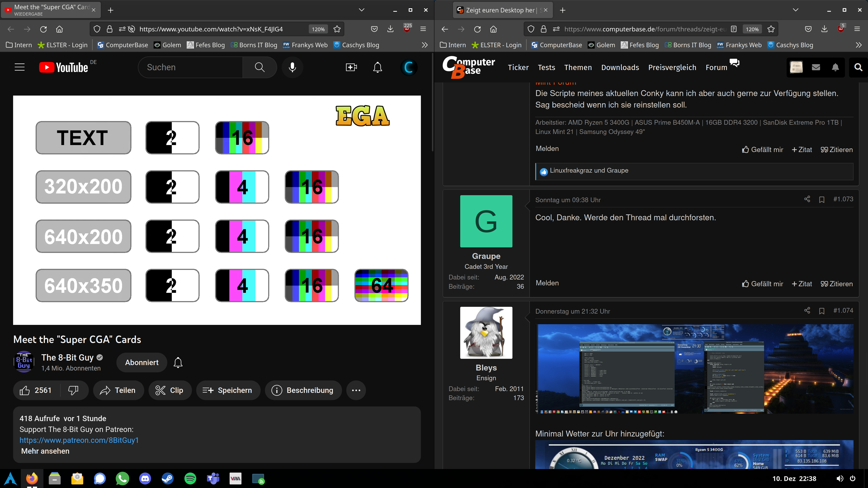Click the video player area

(217, 210)
